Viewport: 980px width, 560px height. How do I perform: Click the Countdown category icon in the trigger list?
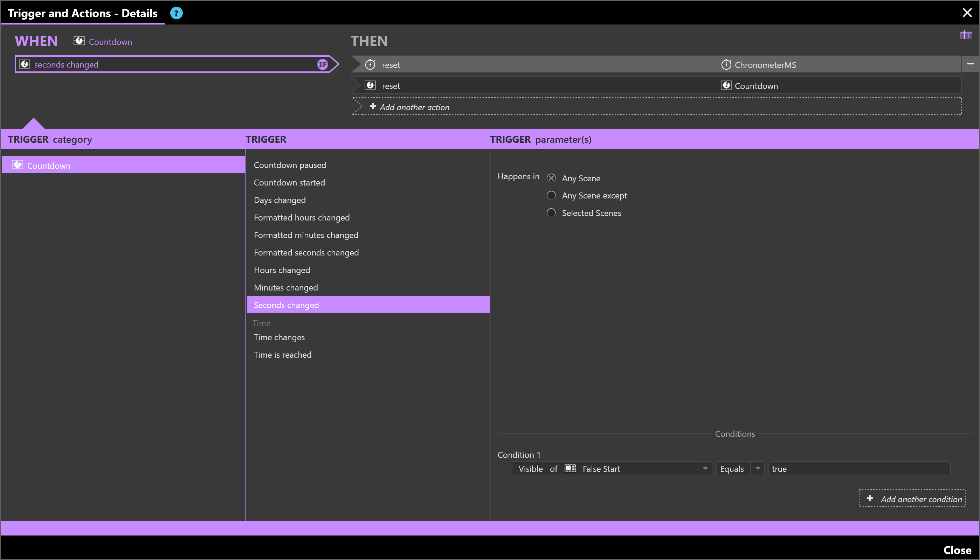click(17, 165)
